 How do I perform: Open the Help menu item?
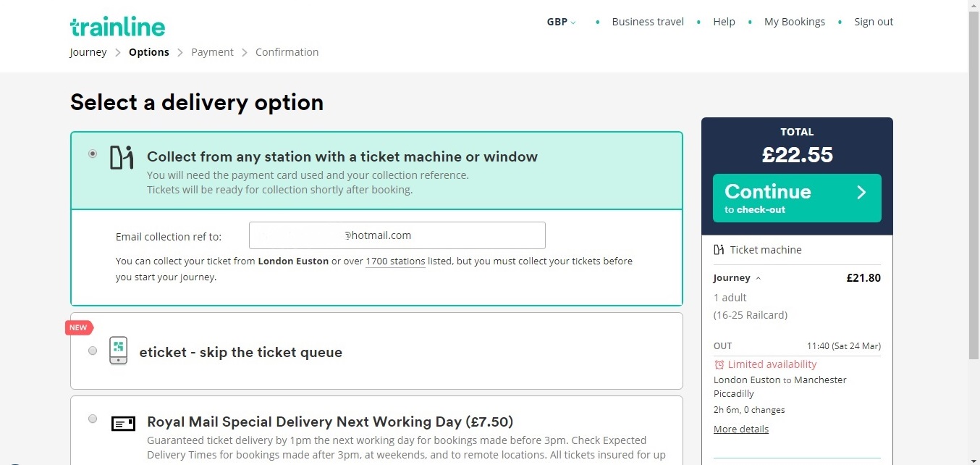pos(724,22)
